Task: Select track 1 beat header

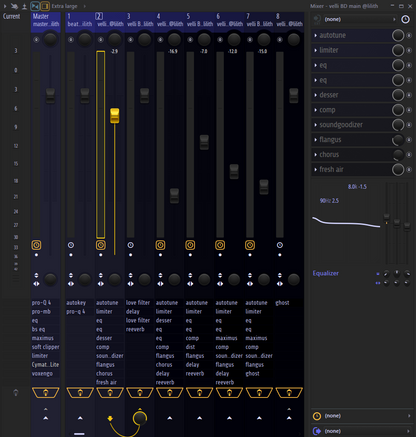Action: (80, 20)
